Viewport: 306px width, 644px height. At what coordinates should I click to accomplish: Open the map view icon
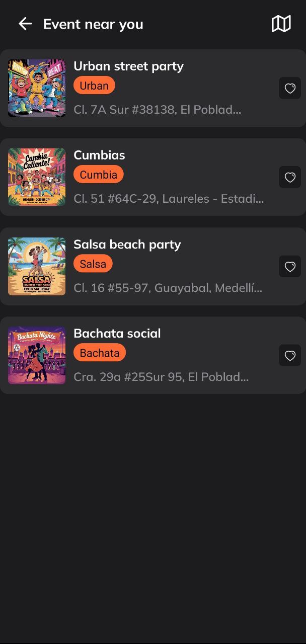click(281, 24)
